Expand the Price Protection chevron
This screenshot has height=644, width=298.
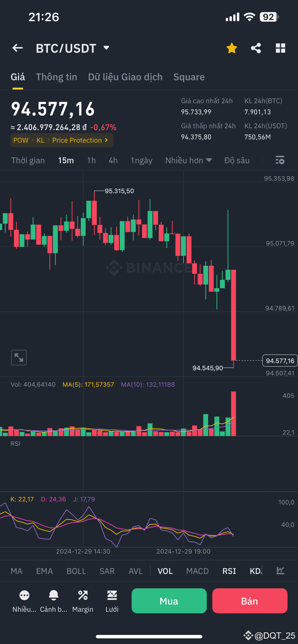(x=106, y=140)
